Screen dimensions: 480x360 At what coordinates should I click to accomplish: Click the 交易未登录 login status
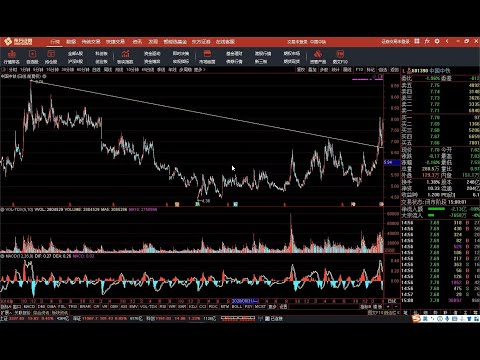[297, 42]
